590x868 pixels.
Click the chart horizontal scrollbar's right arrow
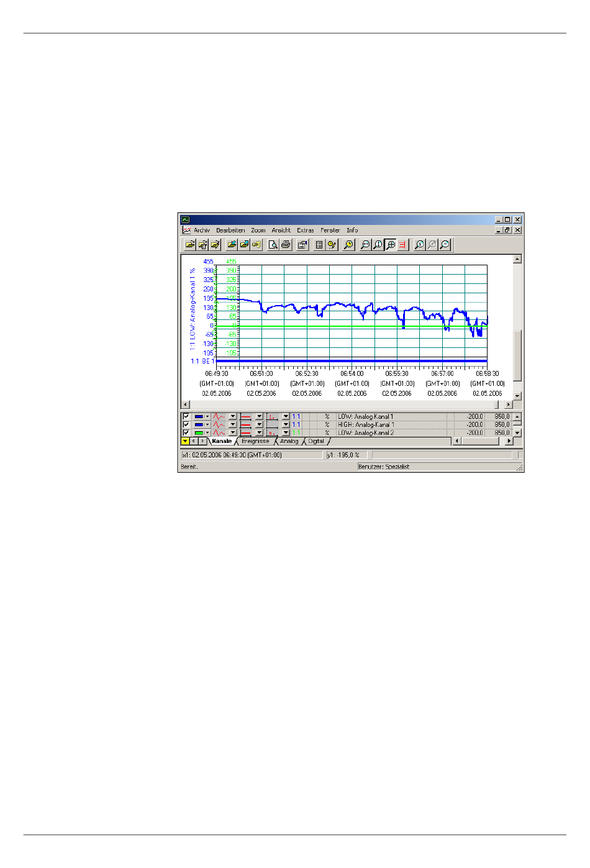(x=509, y=404)
